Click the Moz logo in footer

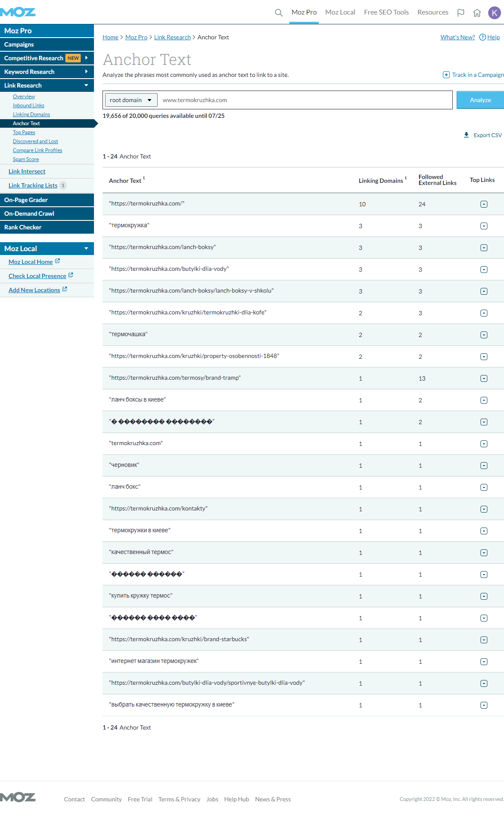point(18,798)
